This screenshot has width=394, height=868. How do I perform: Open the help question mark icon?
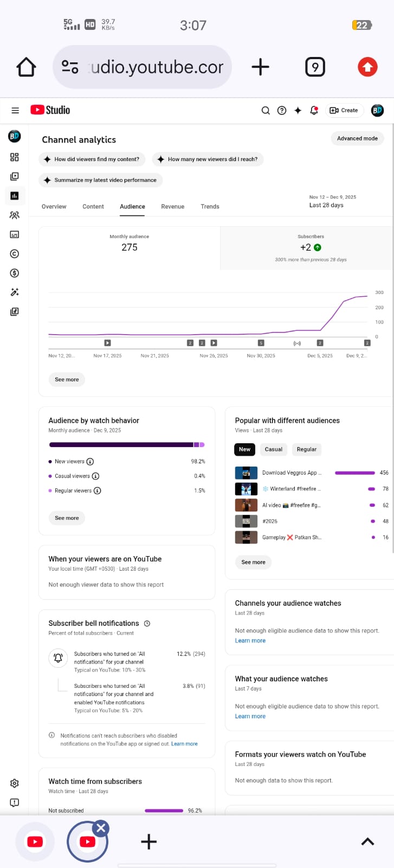[x=282, y=110]
